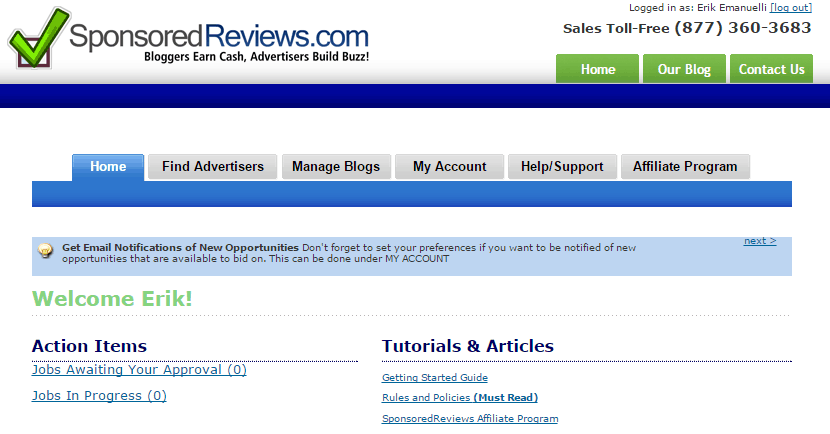Click the Tutorials & Articles heading

click(x=468, y=346)
